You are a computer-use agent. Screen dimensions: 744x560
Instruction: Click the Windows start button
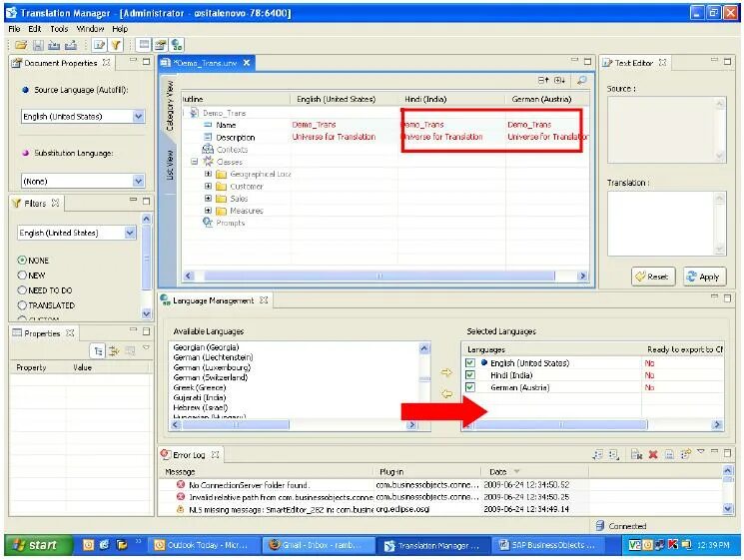click(x=38, y=545)
